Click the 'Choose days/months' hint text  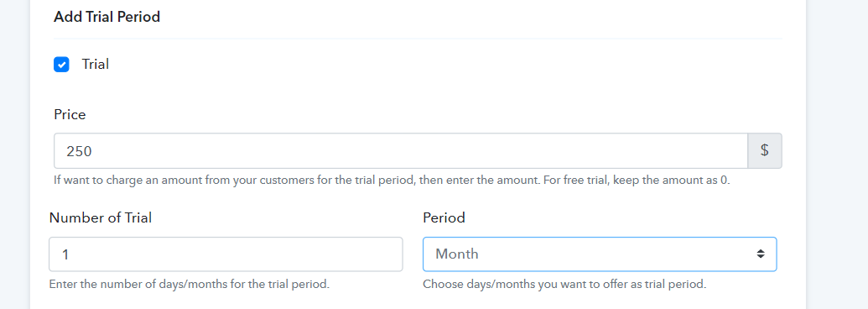(564, 285)
